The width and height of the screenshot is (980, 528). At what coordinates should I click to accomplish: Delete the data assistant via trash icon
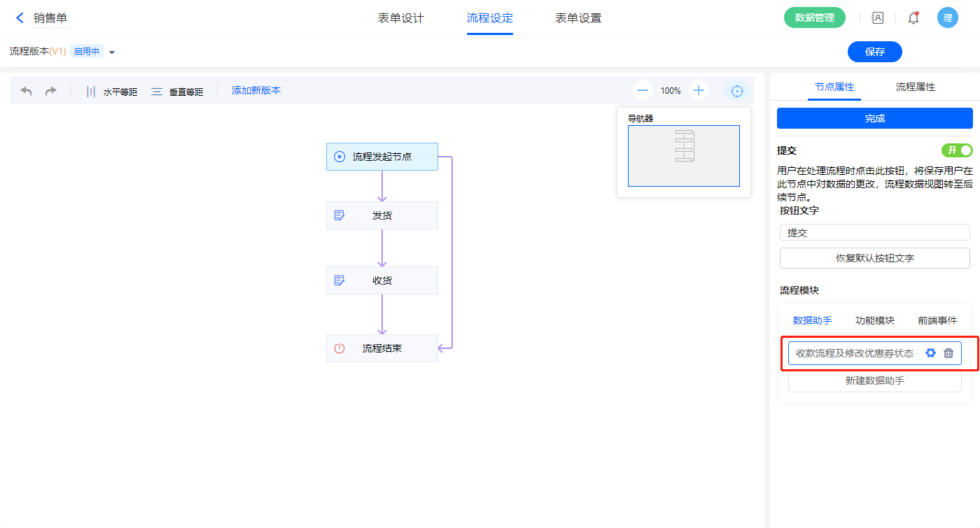tap(948, 353)
